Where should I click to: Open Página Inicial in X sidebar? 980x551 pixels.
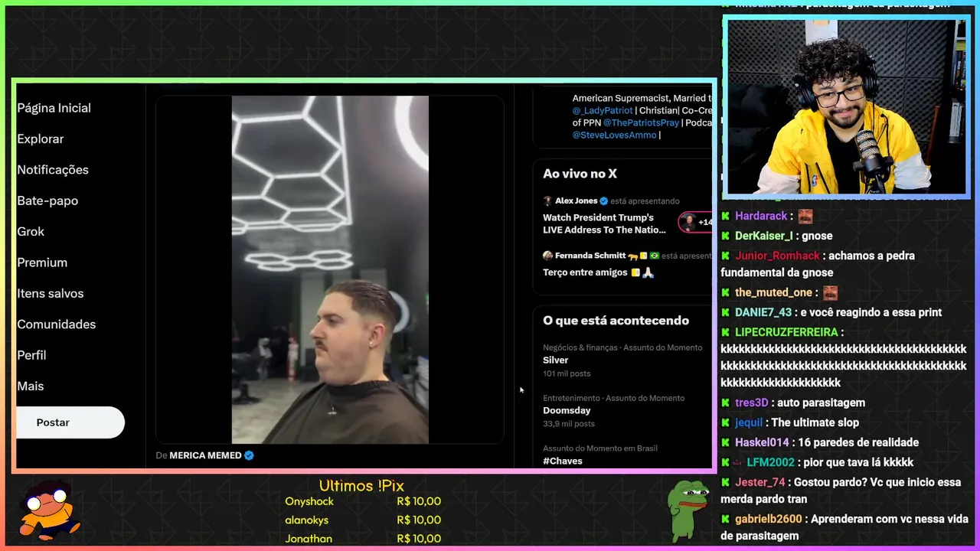click(54, 108)
